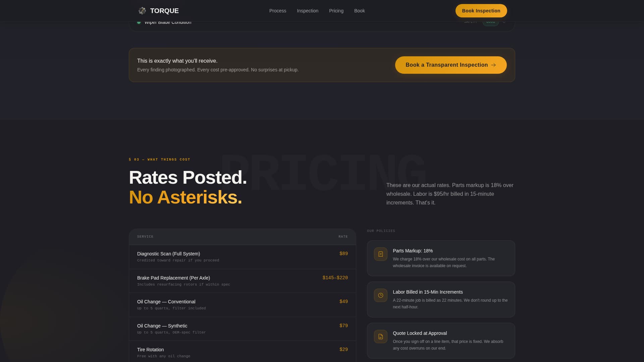Viewport: 644px width, 362px height.
Task: Click the Quote Locked document icon
Action: pyautogui.click(x=381, y=337)
